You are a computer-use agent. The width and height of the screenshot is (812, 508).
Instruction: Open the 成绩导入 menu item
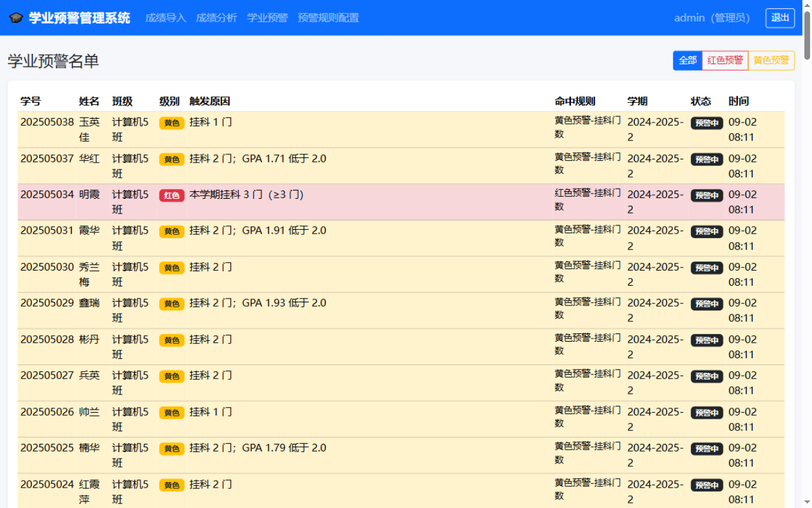(x=166, y=18)
